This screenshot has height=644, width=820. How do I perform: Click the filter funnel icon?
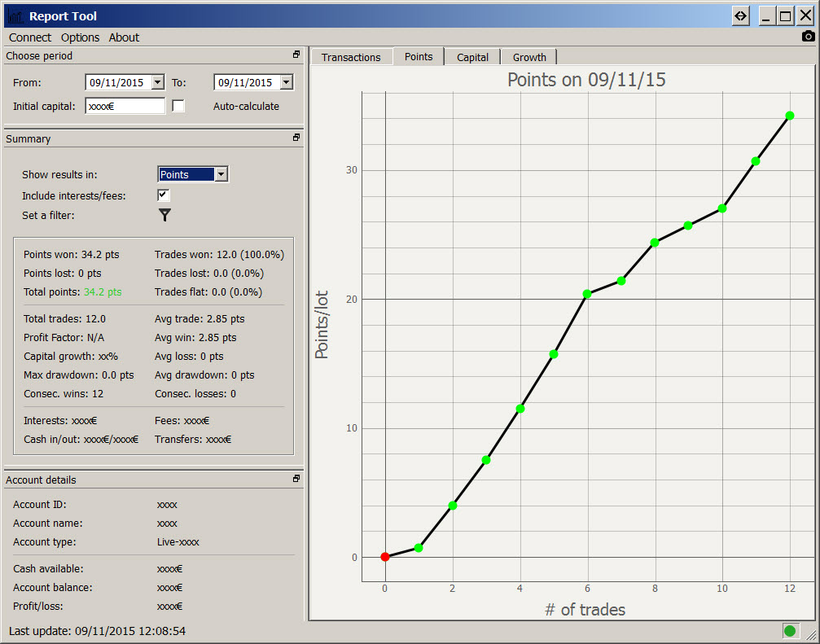164,215
